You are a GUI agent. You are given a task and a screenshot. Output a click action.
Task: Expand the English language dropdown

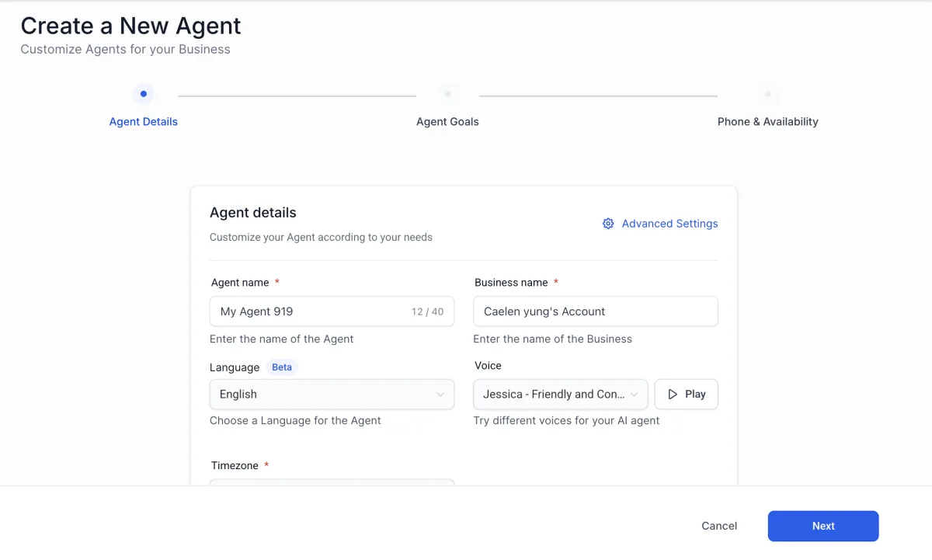332,394
